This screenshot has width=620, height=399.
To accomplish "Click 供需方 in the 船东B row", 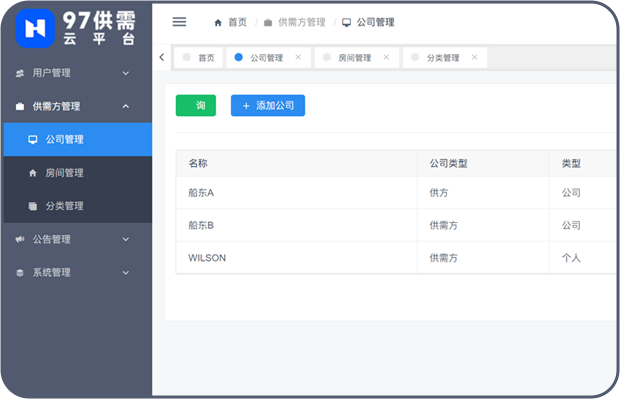I will pyautogui.click(x=444, y=225).
